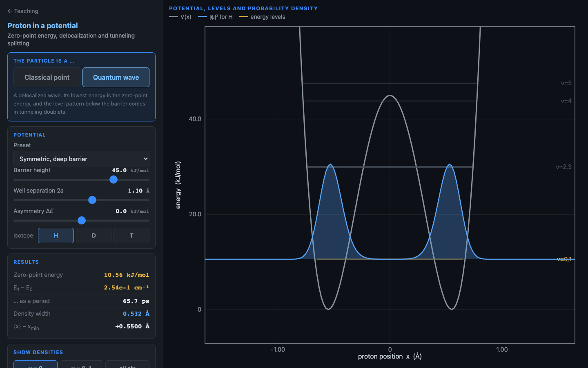Click the |ψ|² for H legend entry
This screenshot has width=588, height=368.
pos(215,17)
